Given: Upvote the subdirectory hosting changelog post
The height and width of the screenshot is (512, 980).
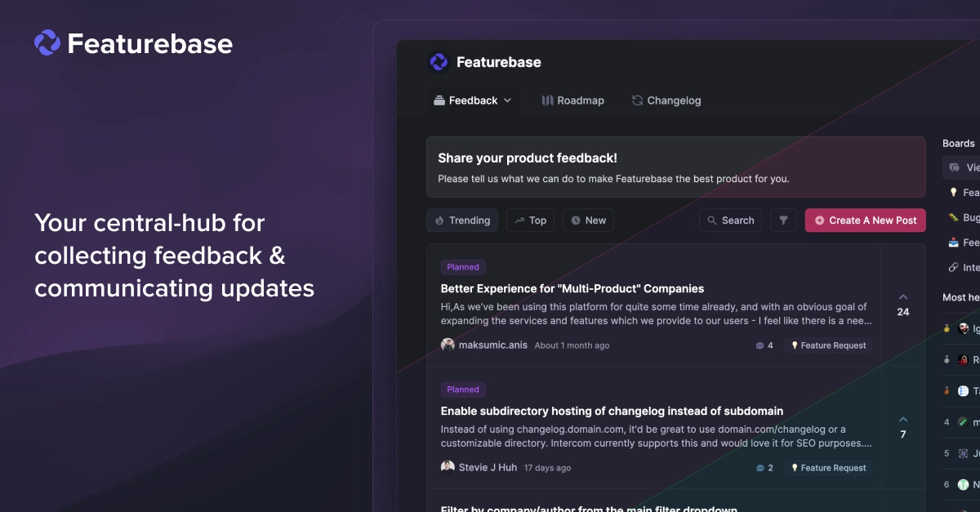Looking at the screenshot, I should [x=902, y=420].
